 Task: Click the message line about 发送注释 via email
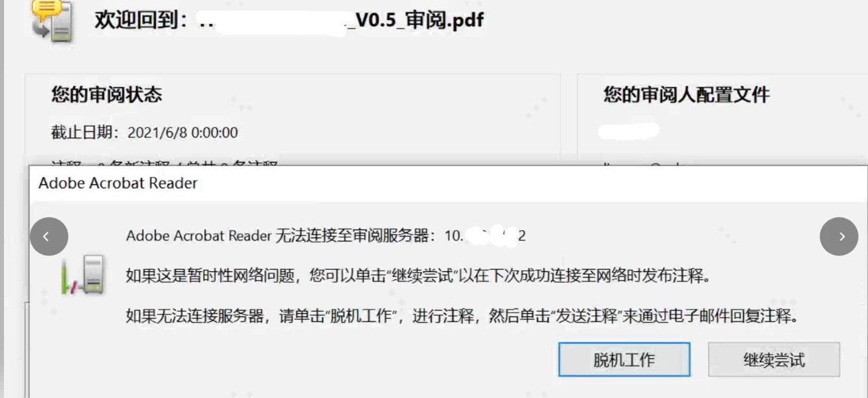point(462,316)
